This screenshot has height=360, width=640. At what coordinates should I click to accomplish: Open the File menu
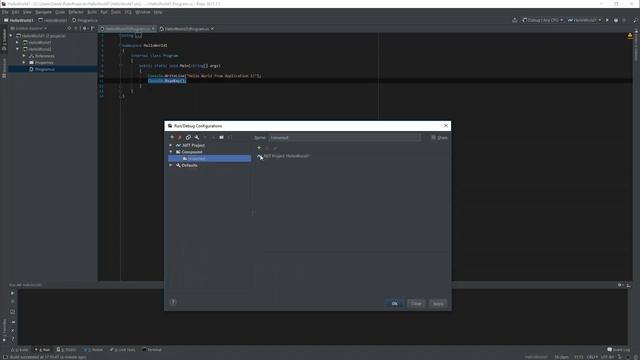[x=5, y=12]
